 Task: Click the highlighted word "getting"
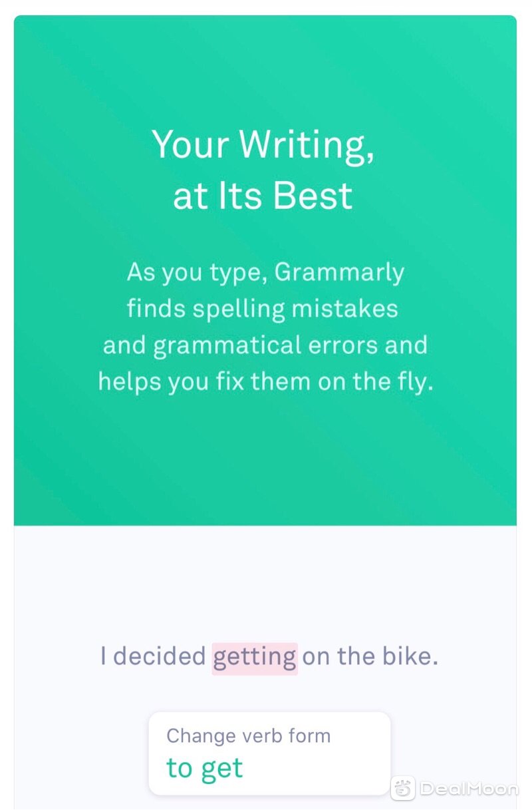pyautogui.click(x=255, y=658)
